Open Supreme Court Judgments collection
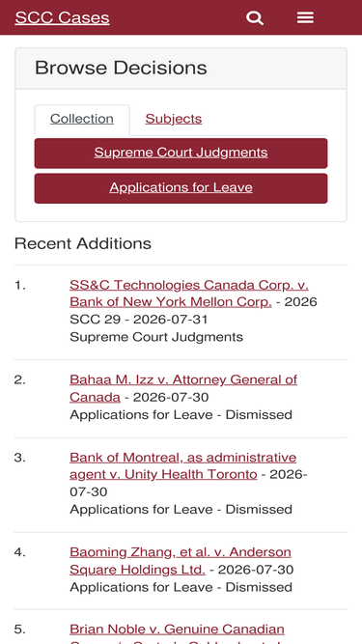Image resolution: width=362 pixels, height=644 pixels. [x=181, y=153]
